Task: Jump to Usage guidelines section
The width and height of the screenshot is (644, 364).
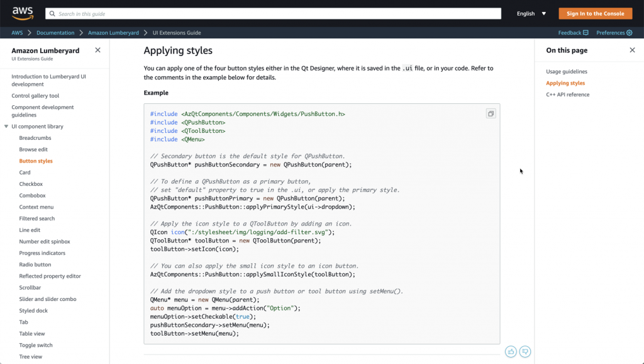Action: [567, 72]
